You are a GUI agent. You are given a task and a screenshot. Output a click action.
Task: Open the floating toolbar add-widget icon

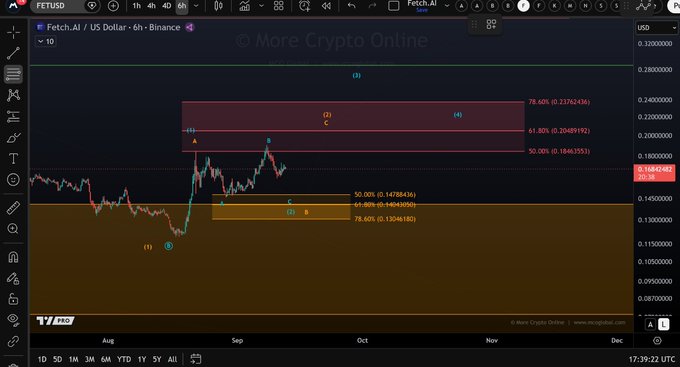point(491,24)
